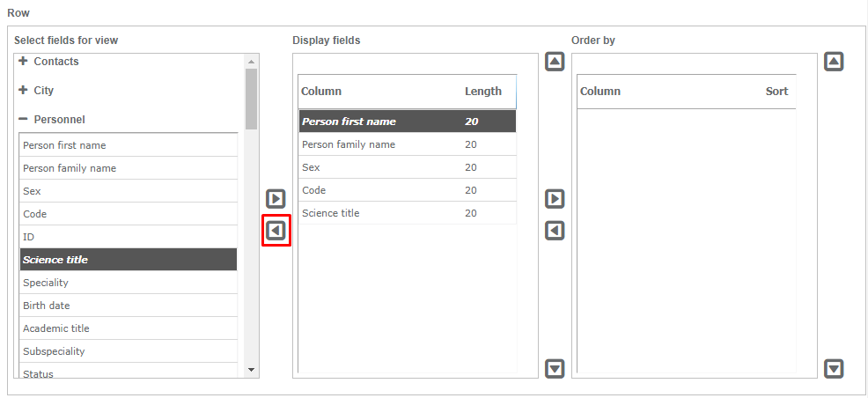
Task: Click the field list scrollbar thumb
Action: pyautogui.click(x=251, y=99)
